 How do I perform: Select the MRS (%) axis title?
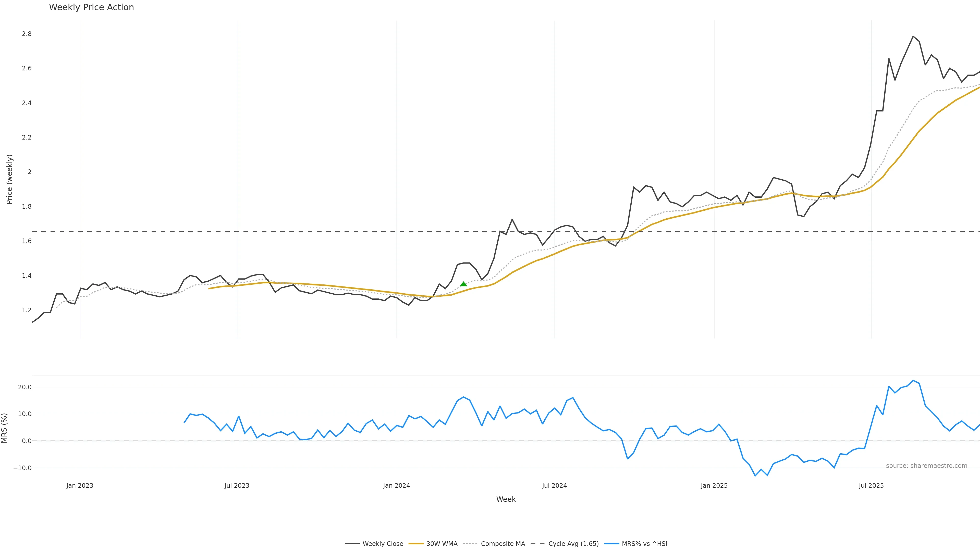5,428
